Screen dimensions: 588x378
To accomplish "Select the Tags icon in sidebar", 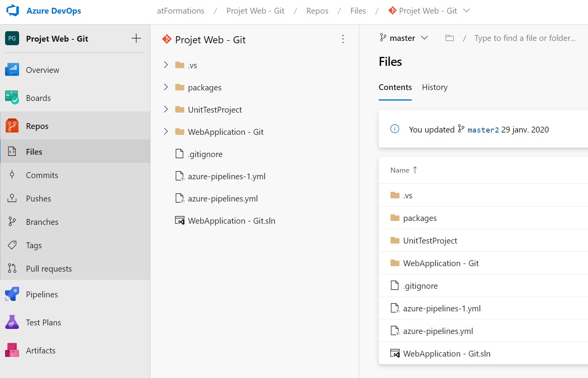I will pos(12,245).
